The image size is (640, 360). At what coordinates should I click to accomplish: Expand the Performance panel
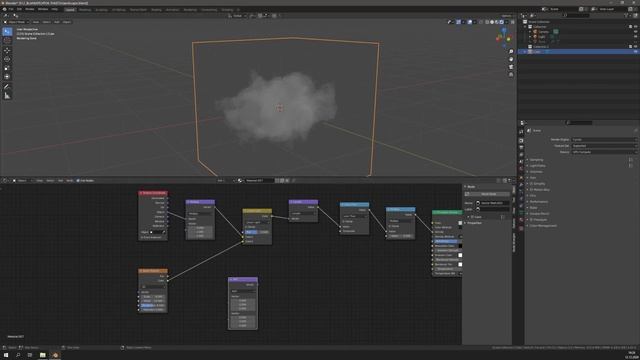[x=539, y=202]
